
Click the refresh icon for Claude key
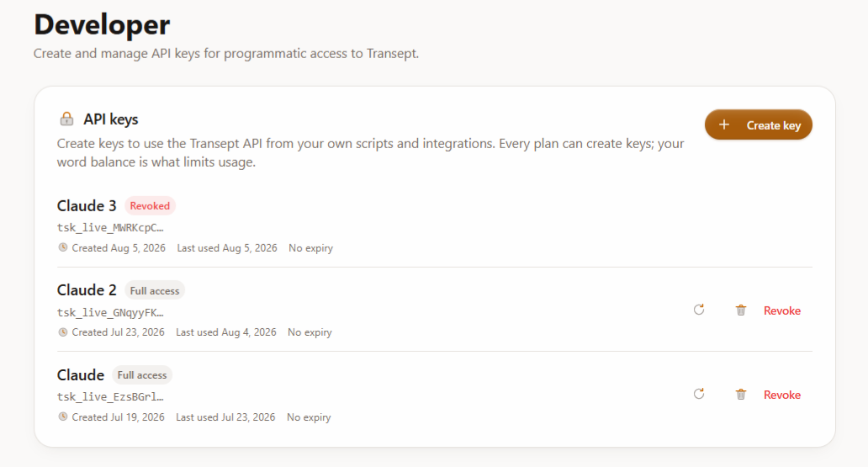coord(699,394)
